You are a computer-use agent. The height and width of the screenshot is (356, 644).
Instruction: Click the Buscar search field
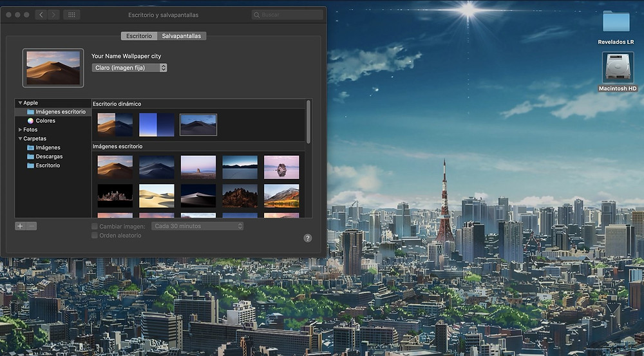287,15
